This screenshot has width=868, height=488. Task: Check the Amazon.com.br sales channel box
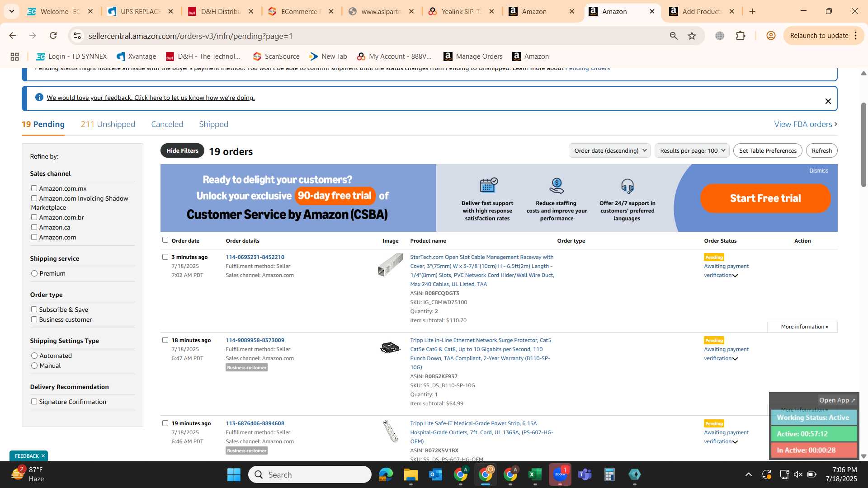(34, 217)
